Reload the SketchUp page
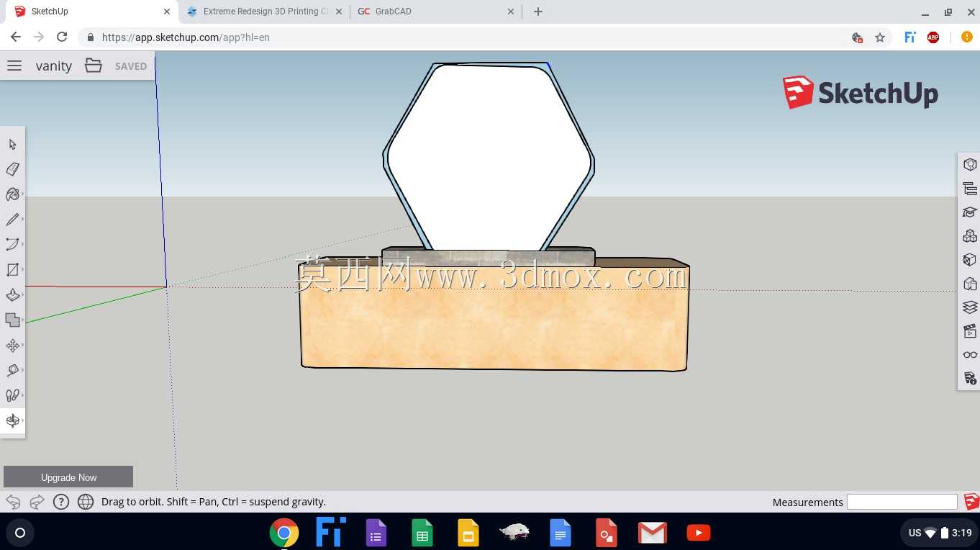980x550 pixels. point(62,37)
